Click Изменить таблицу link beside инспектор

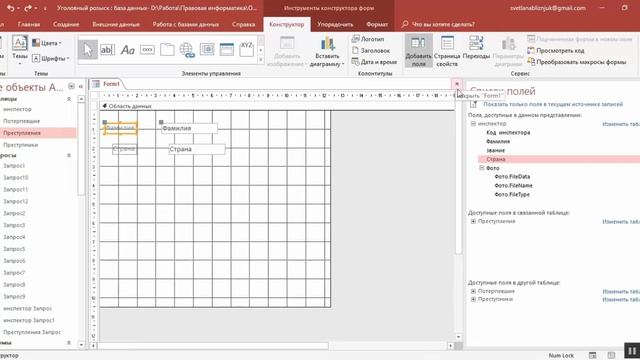point(621,124)
